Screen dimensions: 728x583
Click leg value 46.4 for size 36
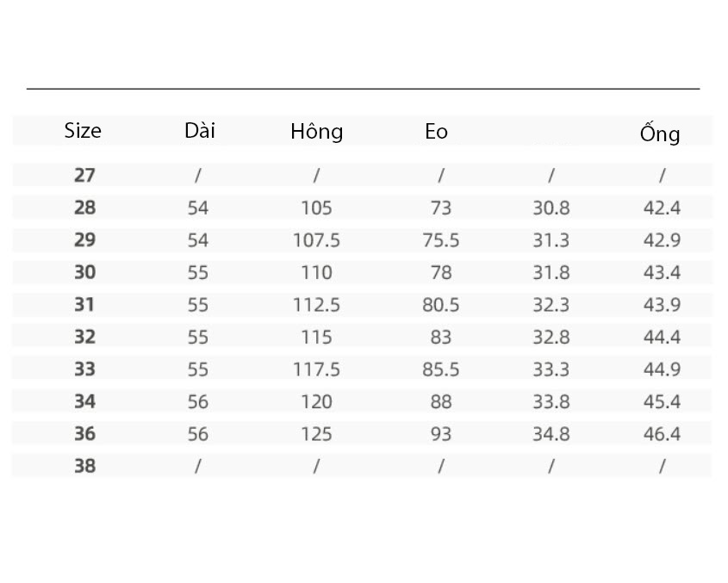click(x=662, y=434)
